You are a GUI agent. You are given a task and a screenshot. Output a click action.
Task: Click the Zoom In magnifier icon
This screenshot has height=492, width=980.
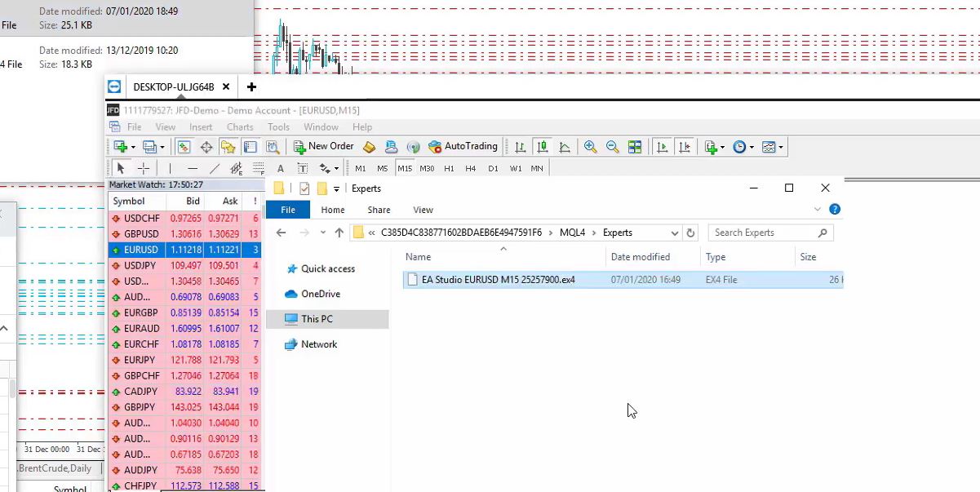point(590,147)
